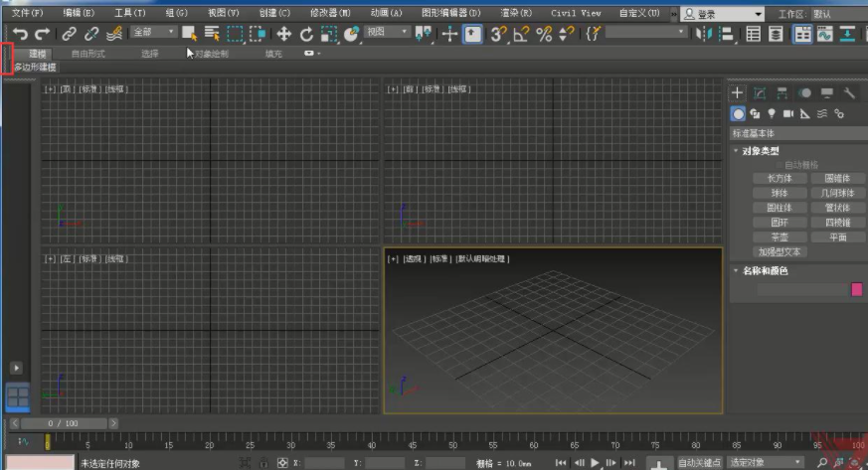Click the 茶壶 teapot button
Viewport: 868px width, 470px height.
pyautogui.click(x=780, y=237)
